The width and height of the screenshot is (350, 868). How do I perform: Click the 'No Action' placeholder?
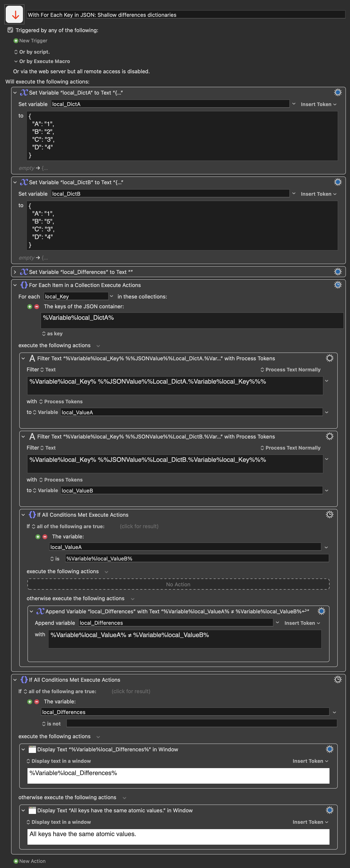pos(178,584)
